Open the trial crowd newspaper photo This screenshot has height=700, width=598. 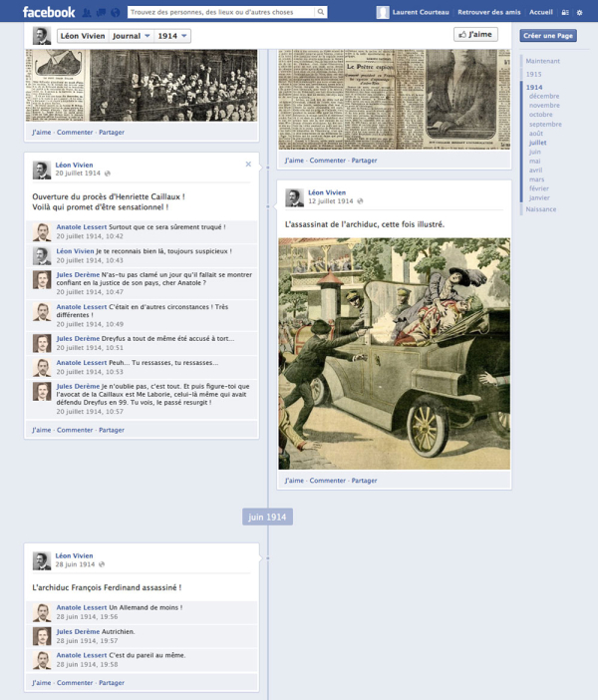coord(142,86)
